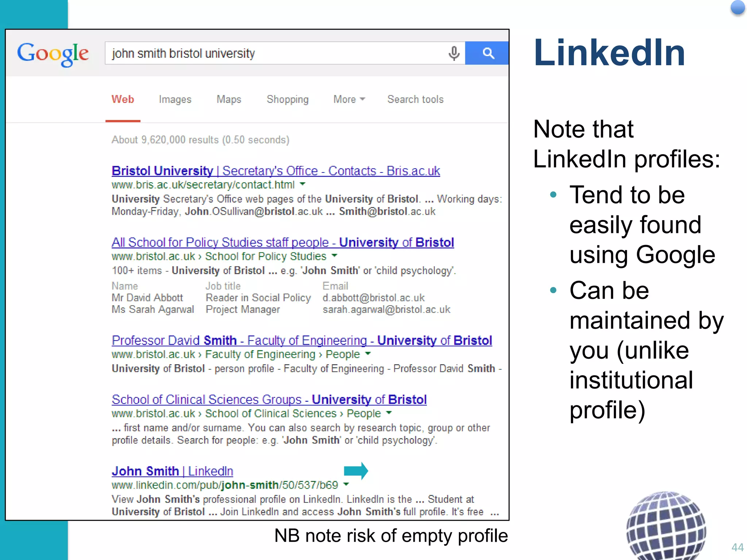Viewport: 747px width, 560px height.
Task: Click the caption 'NB note risk of empty profile'
Action: pos(391,536)
